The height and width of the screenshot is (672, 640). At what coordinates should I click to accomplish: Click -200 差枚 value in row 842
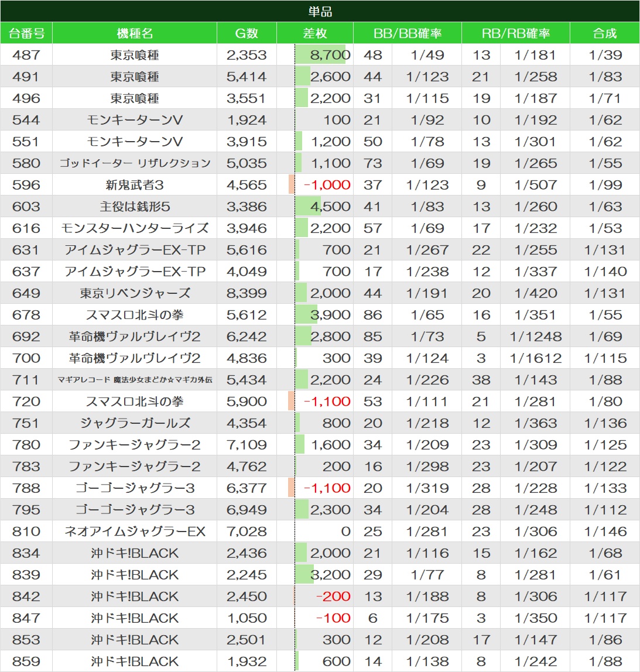pyautogui.click(x=333, y=596)
